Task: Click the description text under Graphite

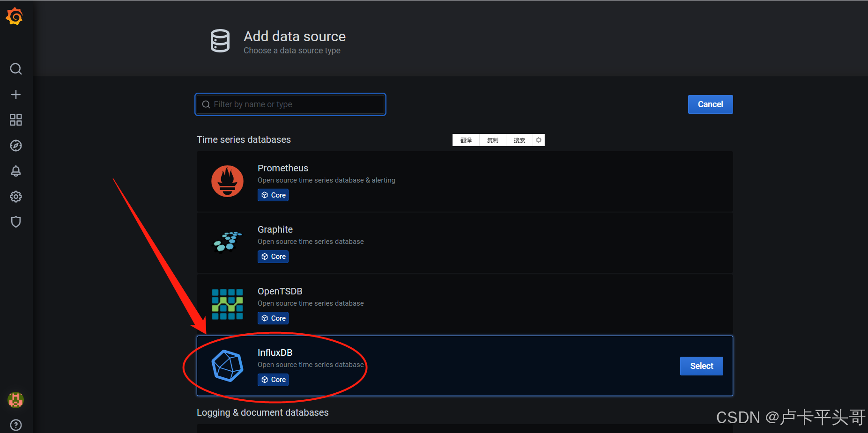Action: [311, 242]
